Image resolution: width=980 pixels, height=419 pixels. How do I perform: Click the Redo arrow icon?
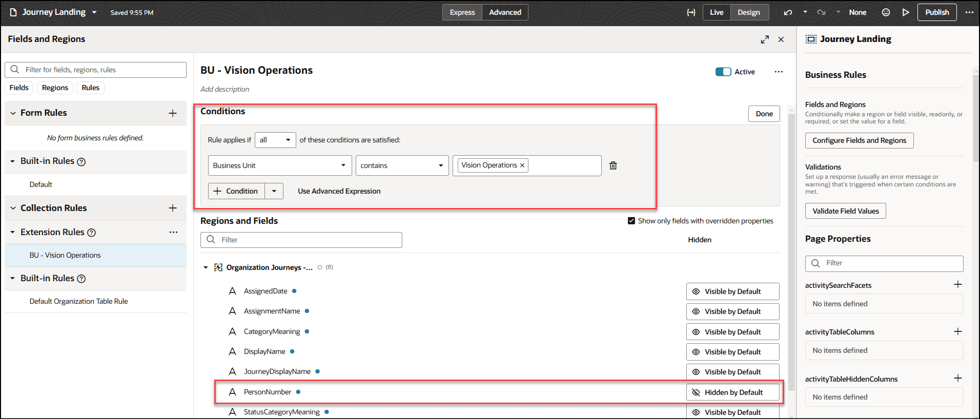(821, 12)
